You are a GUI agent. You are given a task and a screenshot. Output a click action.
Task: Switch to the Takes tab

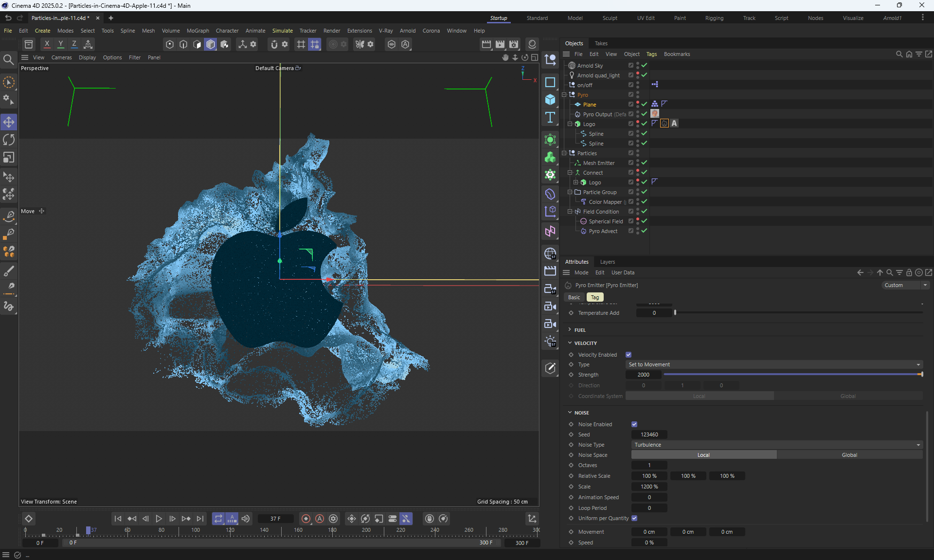[x=601, y=43]
